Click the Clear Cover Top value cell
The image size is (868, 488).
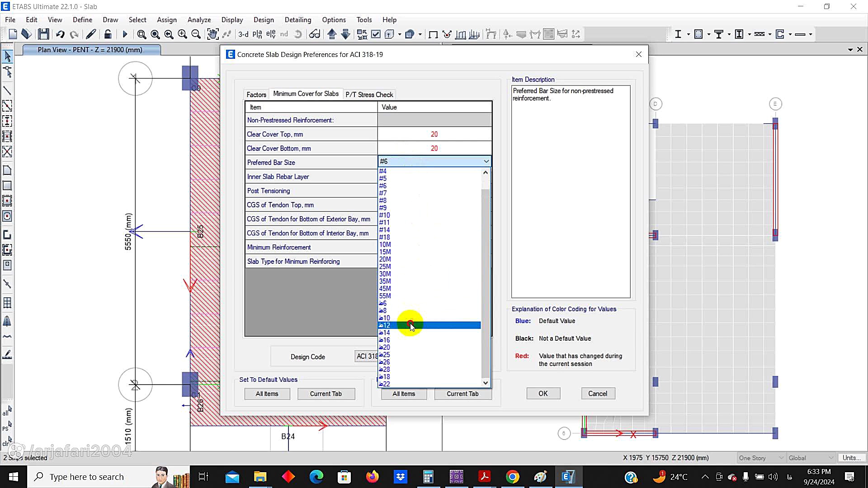tap(434, 134)
